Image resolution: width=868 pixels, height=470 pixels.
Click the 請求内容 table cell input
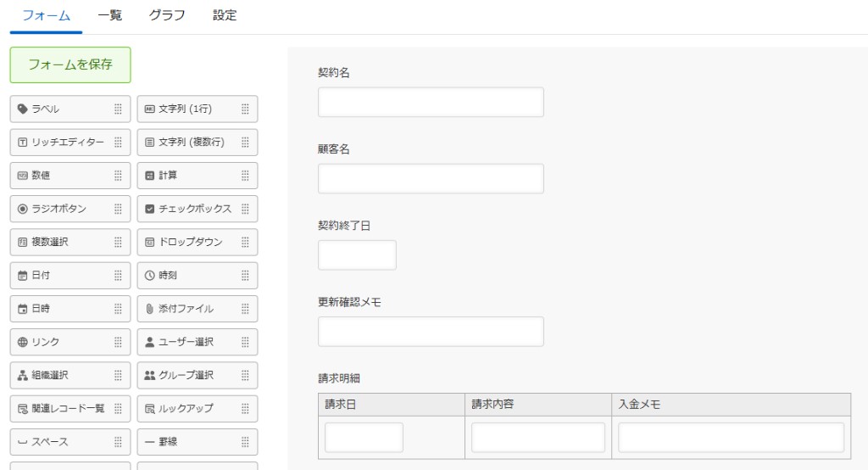(538, 437)
